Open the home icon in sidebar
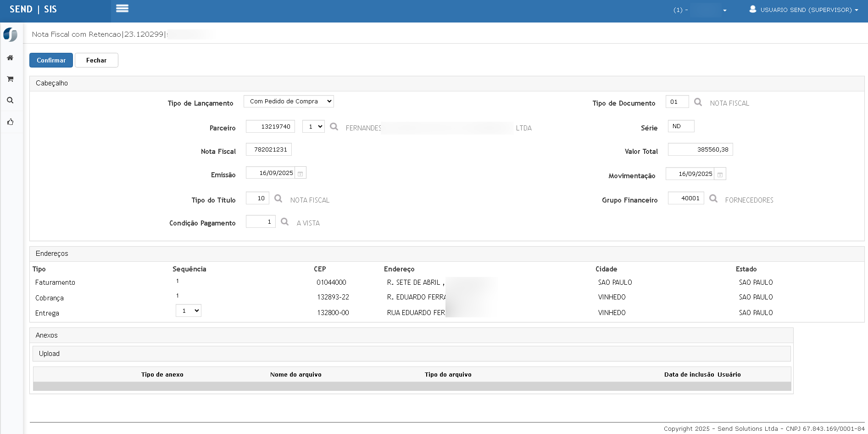The width and height of the screenshot is (868, 434). click(10, 58)
